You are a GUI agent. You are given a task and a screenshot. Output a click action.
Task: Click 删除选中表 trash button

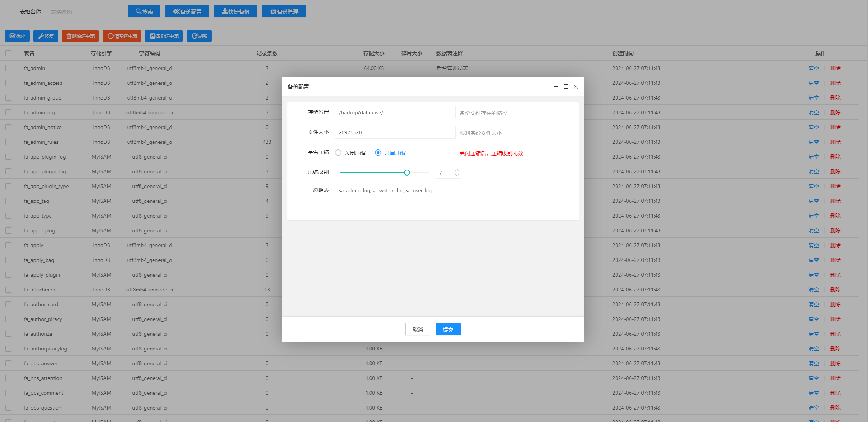coord(80,36)
